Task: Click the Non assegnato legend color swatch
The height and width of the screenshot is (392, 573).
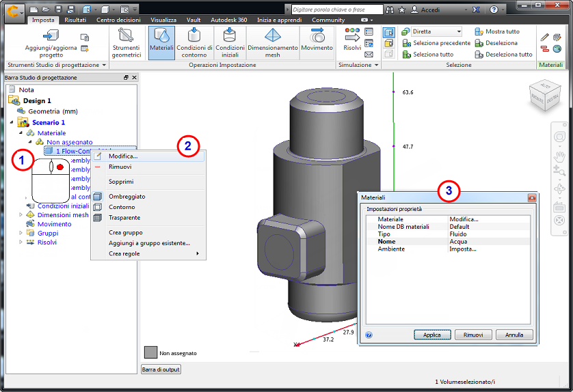Action: click(150, 352)
